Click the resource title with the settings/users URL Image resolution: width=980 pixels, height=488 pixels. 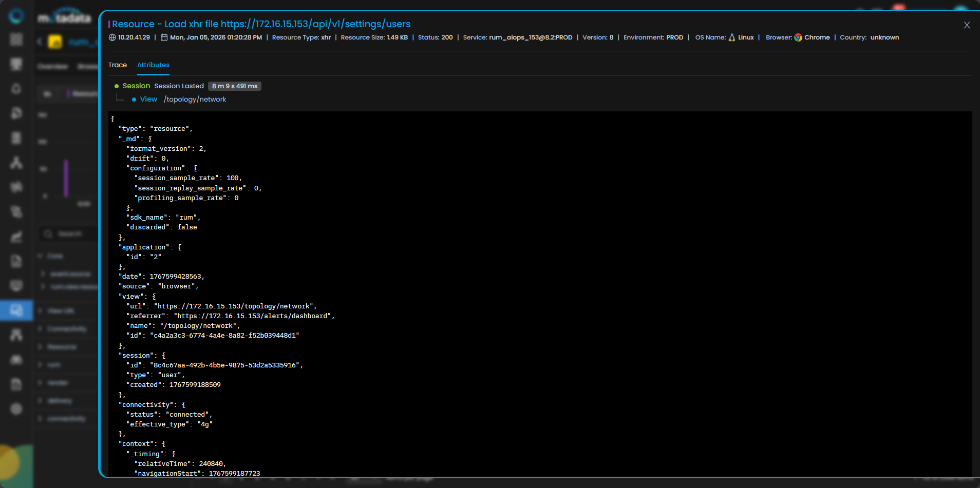(261, 24)
